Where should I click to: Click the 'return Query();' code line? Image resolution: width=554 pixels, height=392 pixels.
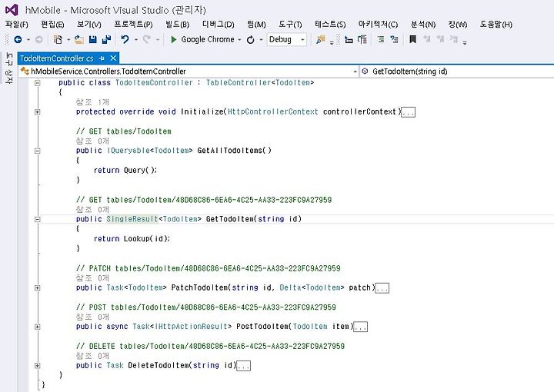(125, 171)
